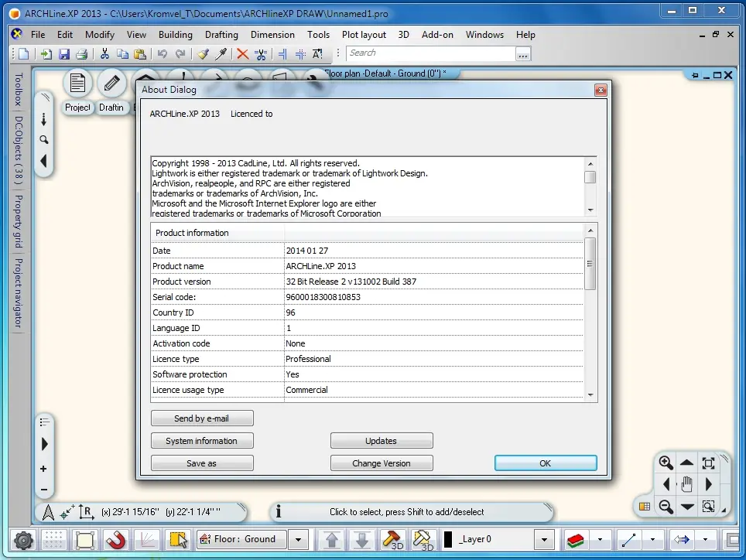746x560 pixels.
Task: Open the Toolbox side tab
Action: pos(18,90)
